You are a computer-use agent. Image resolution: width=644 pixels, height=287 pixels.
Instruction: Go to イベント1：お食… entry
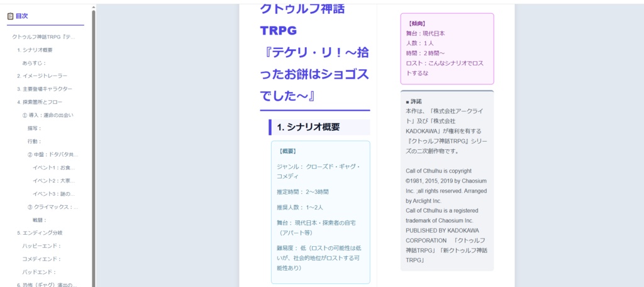coord(54,168)
